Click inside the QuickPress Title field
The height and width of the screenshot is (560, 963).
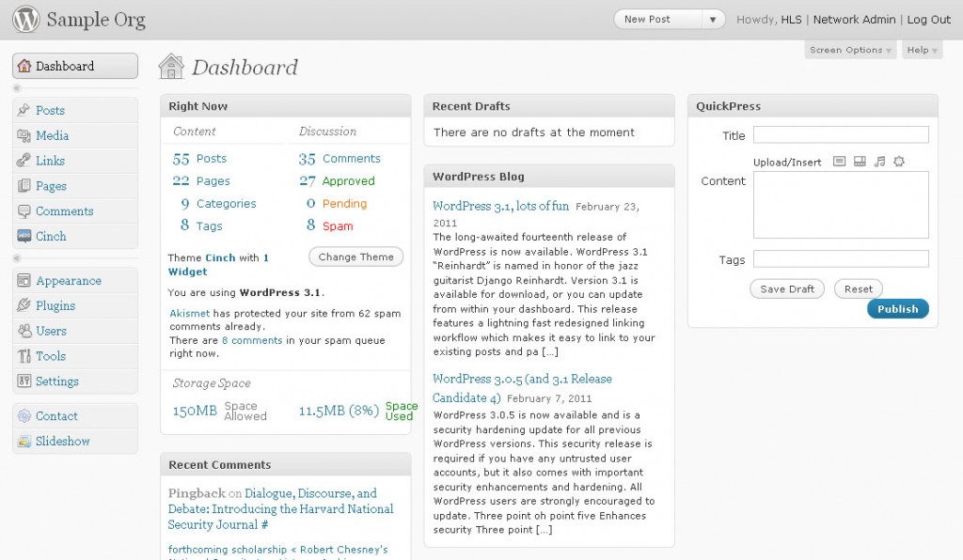click(840, 134)
